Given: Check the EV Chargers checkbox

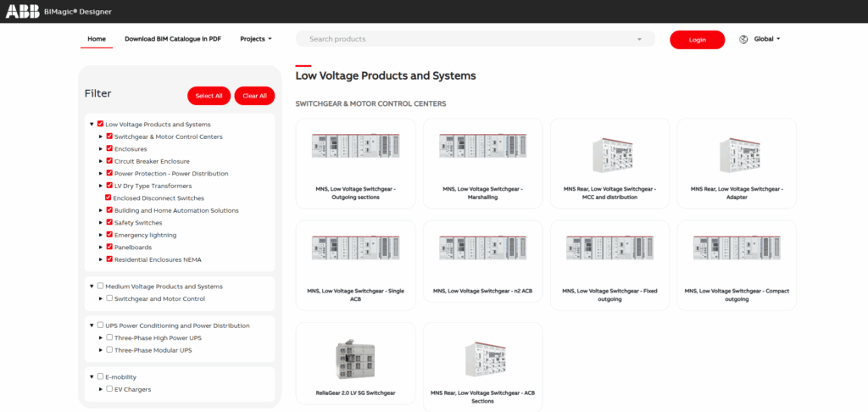Looking at the screenshot, I should (109, 389).
